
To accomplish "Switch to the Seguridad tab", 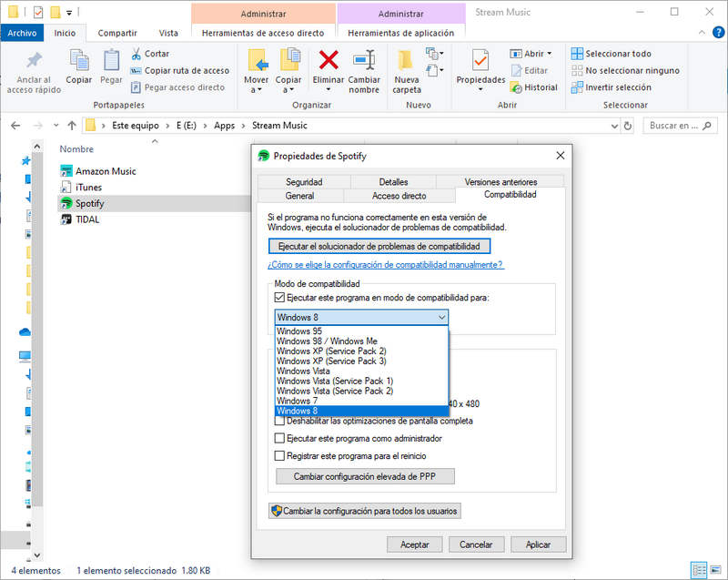I will point(304,182).
